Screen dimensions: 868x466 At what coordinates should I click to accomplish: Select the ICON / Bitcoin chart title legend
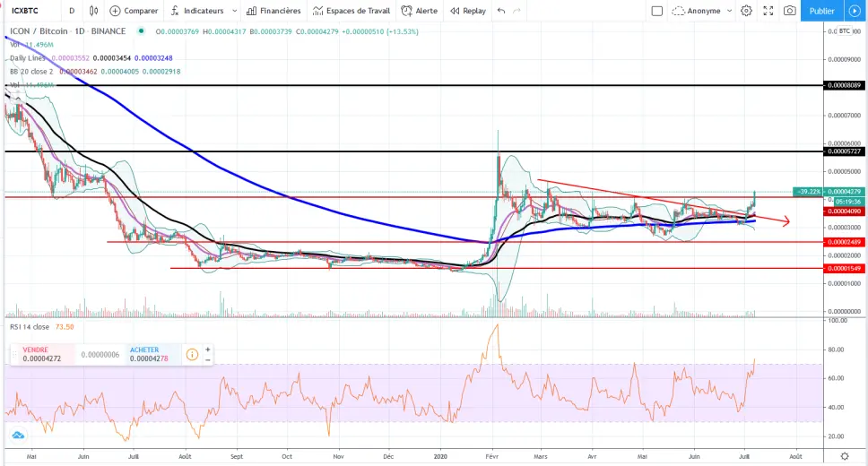click(x=68, y=31)
